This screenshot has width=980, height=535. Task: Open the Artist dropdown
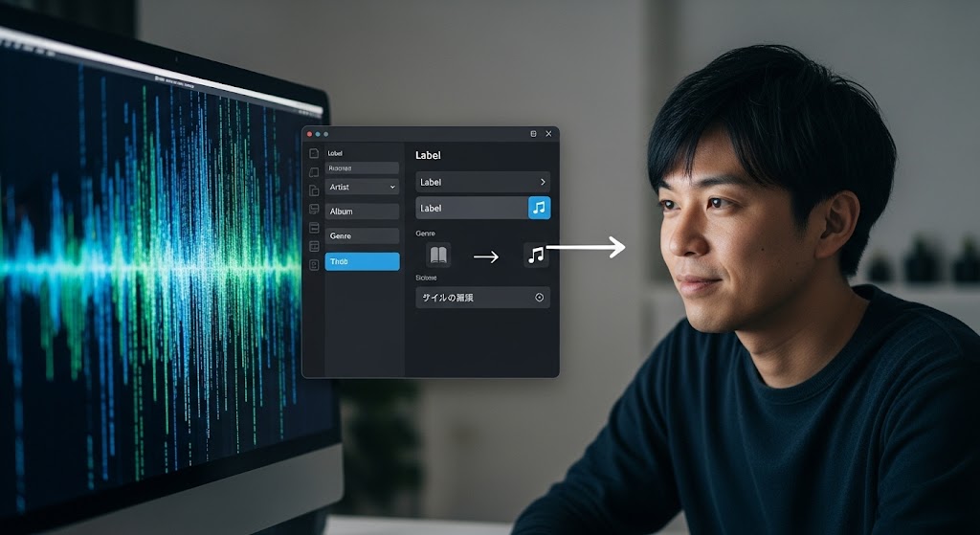pyautogui.click(x=362, y=187)
